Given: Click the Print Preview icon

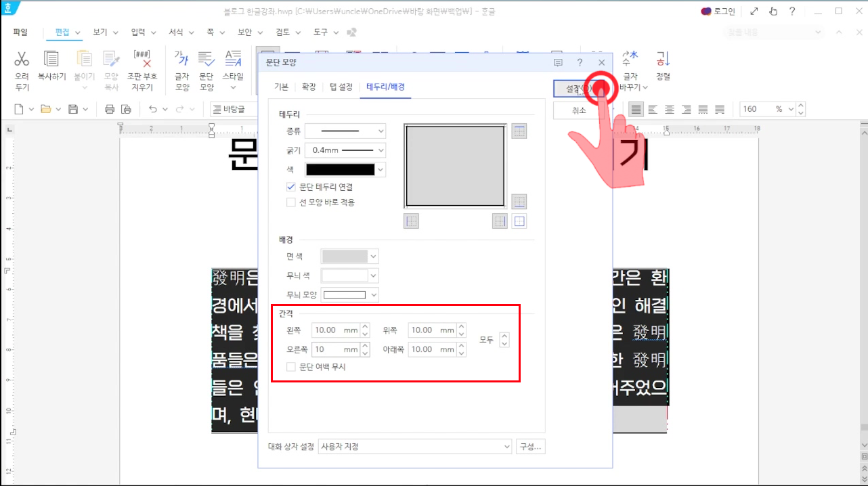Looking at the screenshot, I should 126,109.
